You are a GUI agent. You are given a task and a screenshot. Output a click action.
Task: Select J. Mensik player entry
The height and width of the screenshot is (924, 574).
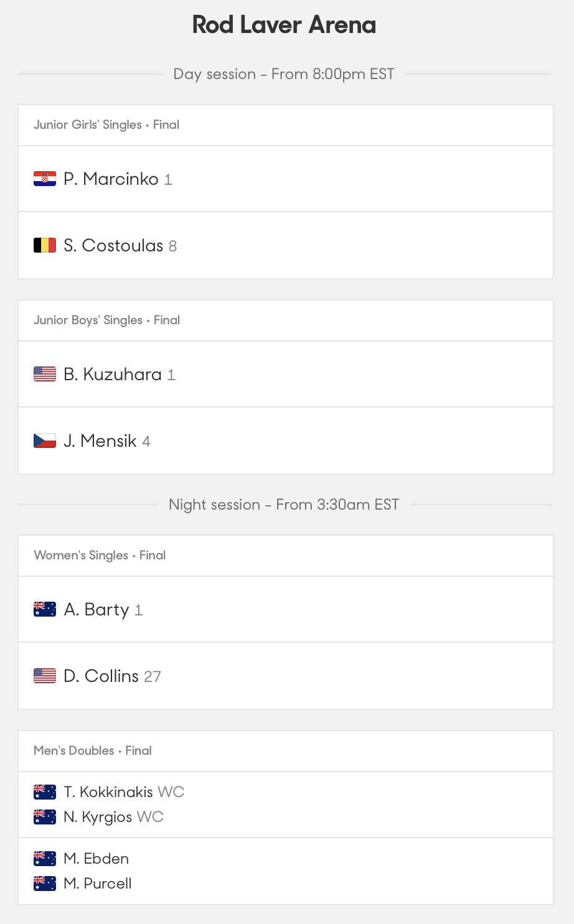pyautogui.click(x=286, y=441)
